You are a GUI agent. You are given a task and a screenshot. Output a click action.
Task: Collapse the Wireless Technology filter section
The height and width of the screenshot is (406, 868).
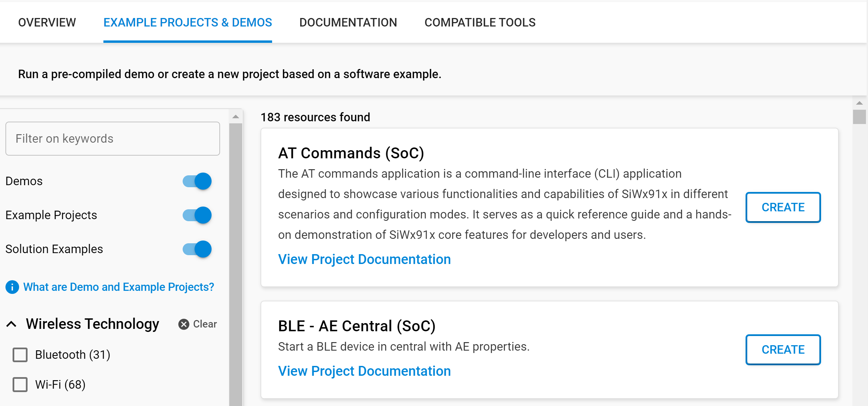coord(12,324)
